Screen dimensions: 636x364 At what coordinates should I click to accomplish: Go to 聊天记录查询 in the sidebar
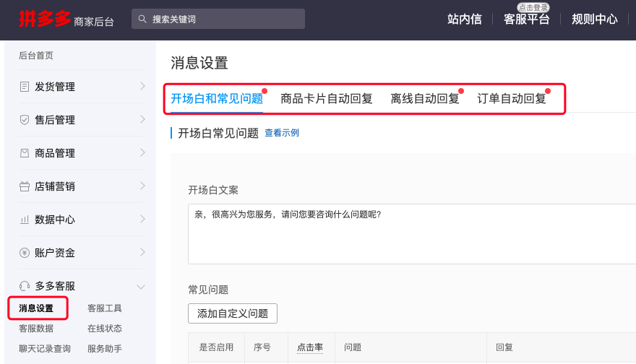click(45, 349)
